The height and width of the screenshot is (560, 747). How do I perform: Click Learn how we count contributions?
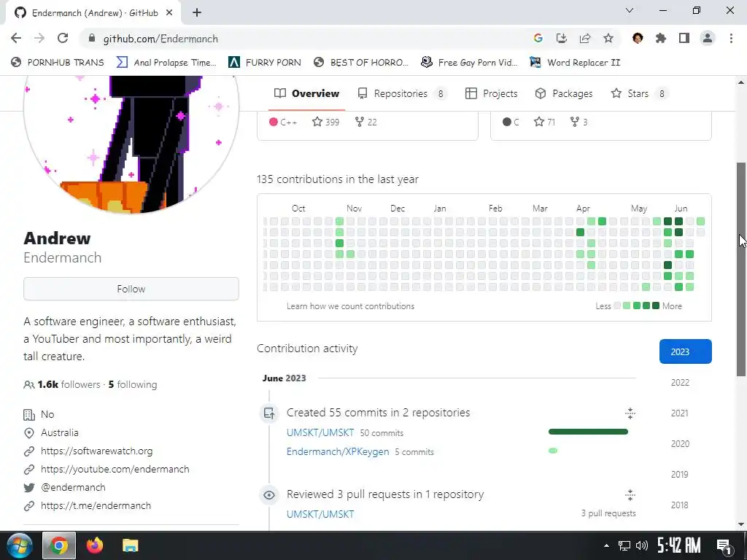click(350, 306)
